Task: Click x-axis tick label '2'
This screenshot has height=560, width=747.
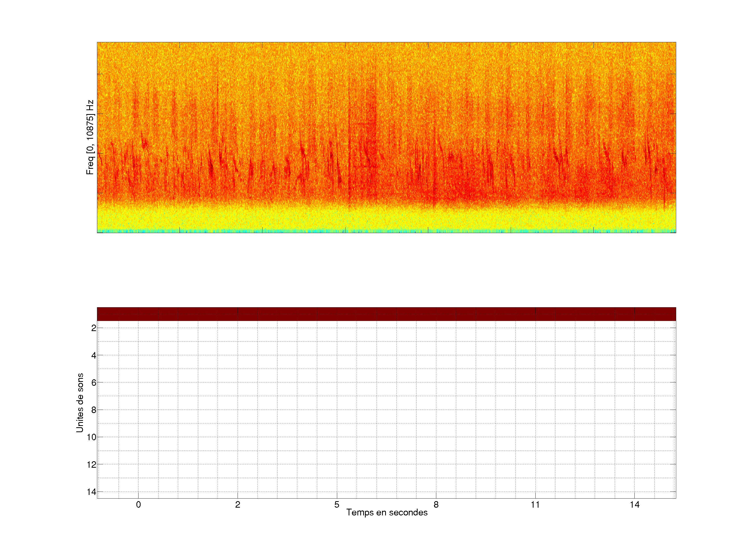Action: pos(238,505)
